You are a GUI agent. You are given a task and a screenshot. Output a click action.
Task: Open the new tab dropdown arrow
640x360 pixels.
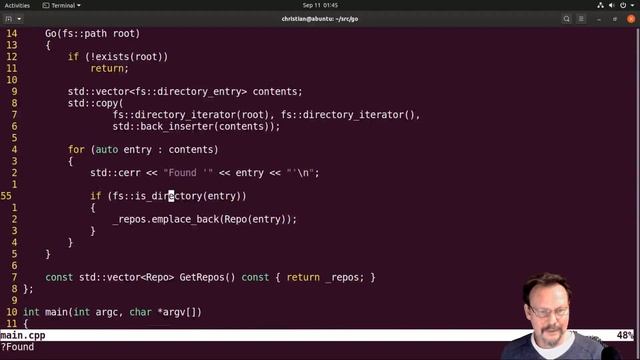tap(19, 19)
